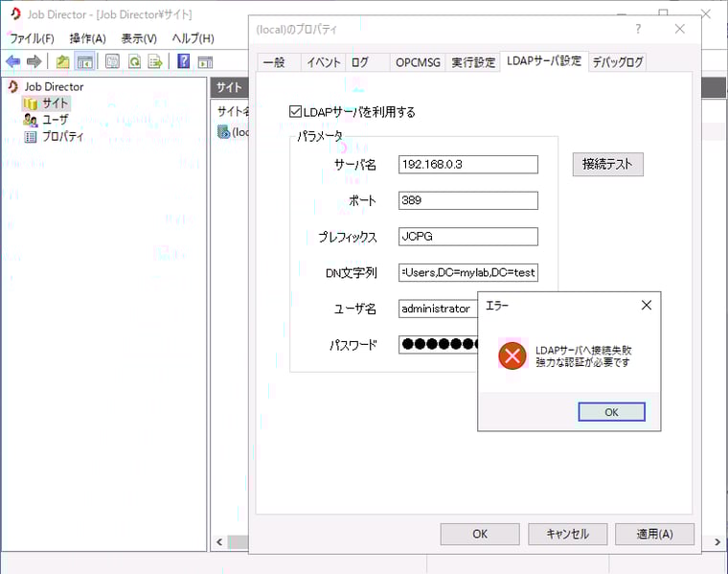The height and width of the screenshot is (574, 728).
Task: Click OK in the エラー dialog
Action: (x=611, y=412)
